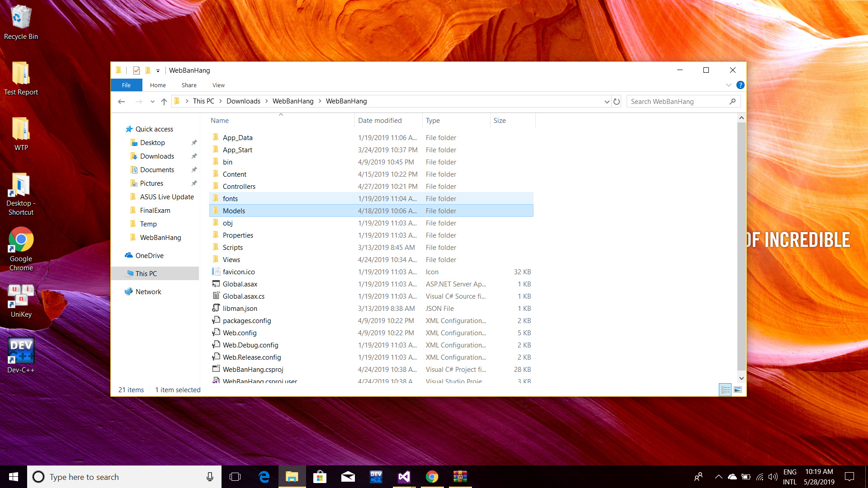Viewport: 868px width, 488px height.
Task: Expand the ribbon with chevron
Action: (728, 85)
